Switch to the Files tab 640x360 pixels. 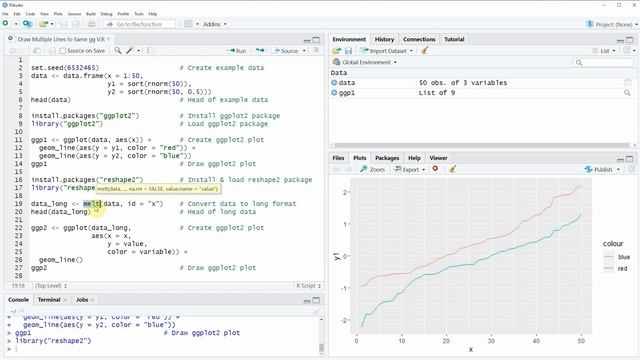point(338,158)
